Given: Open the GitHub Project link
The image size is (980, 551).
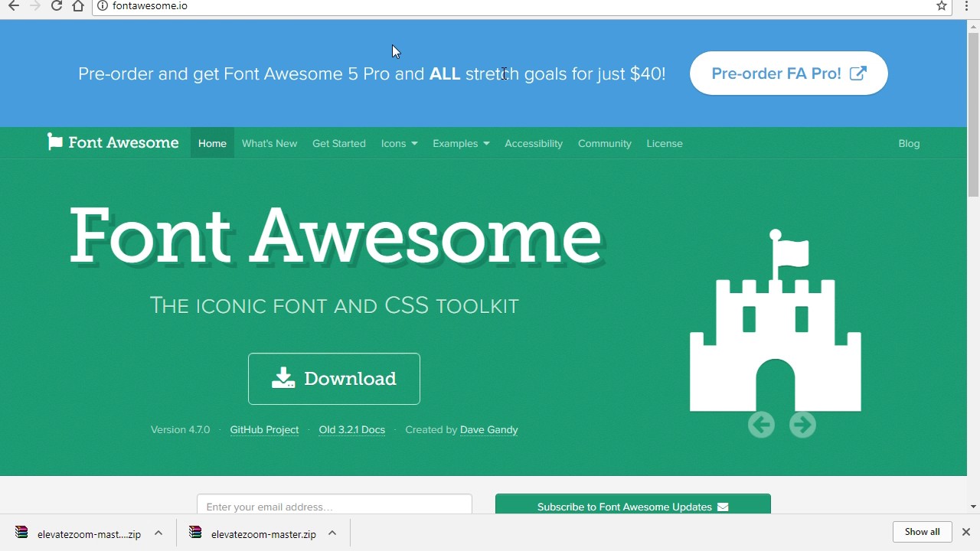Looking at the screenshot, I should [x=264, y=429].
